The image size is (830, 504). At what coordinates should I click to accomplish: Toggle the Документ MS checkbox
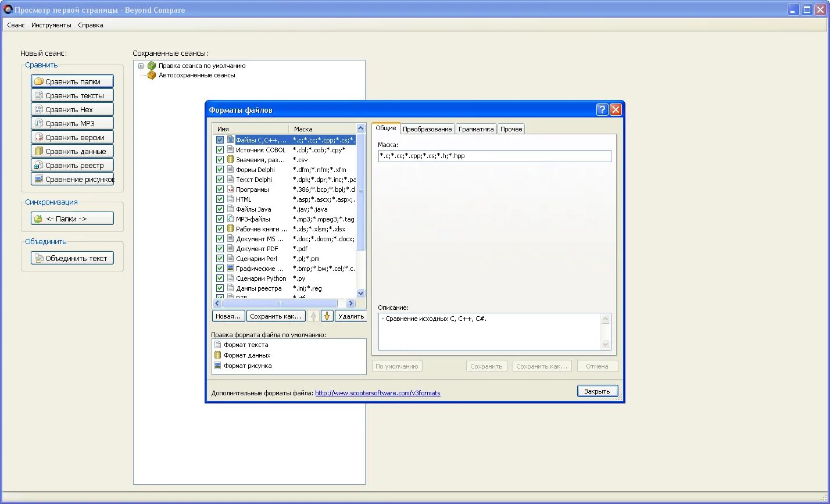[220, 239]
